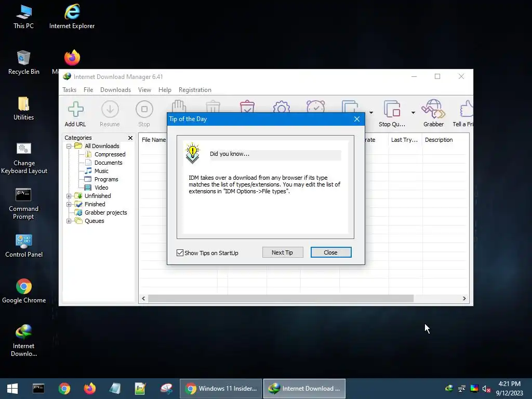532x399 pixels.
Task: Click the Utilities folder on desktop
Action: coord(24,109)
